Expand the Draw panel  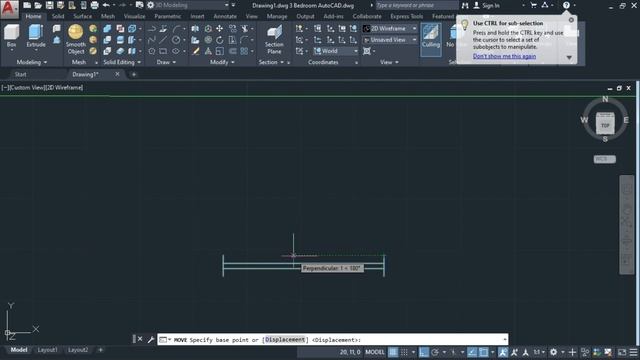point(167,62)
